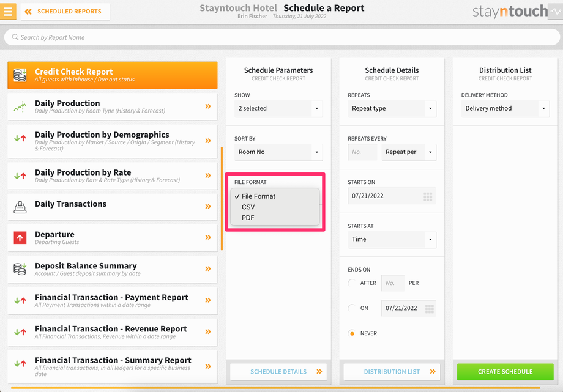Viewport: 563px width, 392px height.
Task: Open the Ends On calendar icon
Action: pyautogui.click(x=430, y=309)
